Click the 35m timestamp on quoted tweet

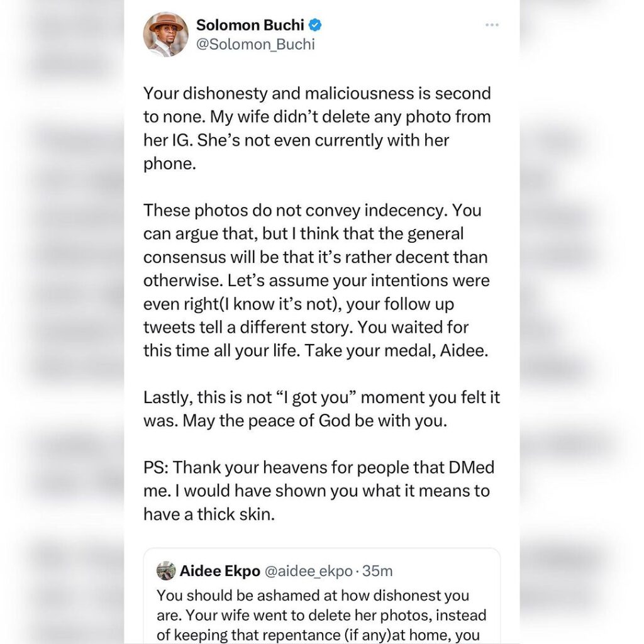click(x=379, y=571)
